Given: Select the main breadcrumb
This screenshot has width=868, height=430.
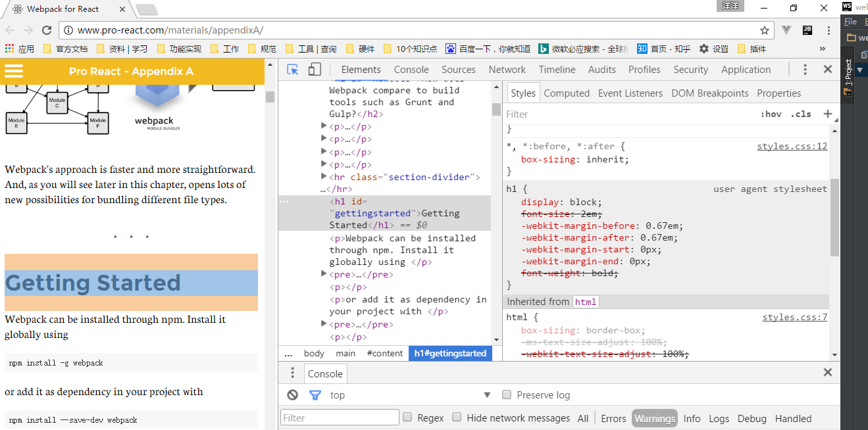Looking at the screenshot, I should click(345, 353).
